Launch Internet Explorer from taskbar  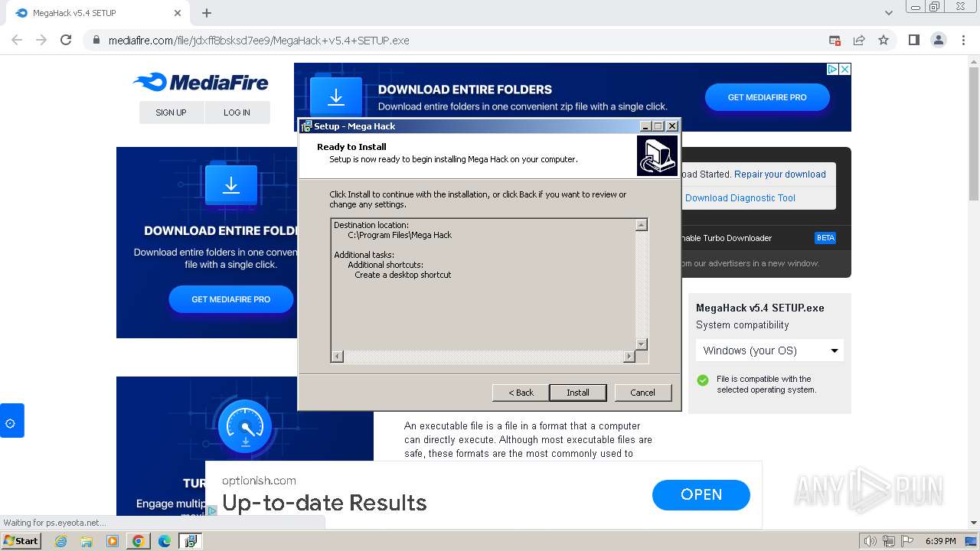61,541
